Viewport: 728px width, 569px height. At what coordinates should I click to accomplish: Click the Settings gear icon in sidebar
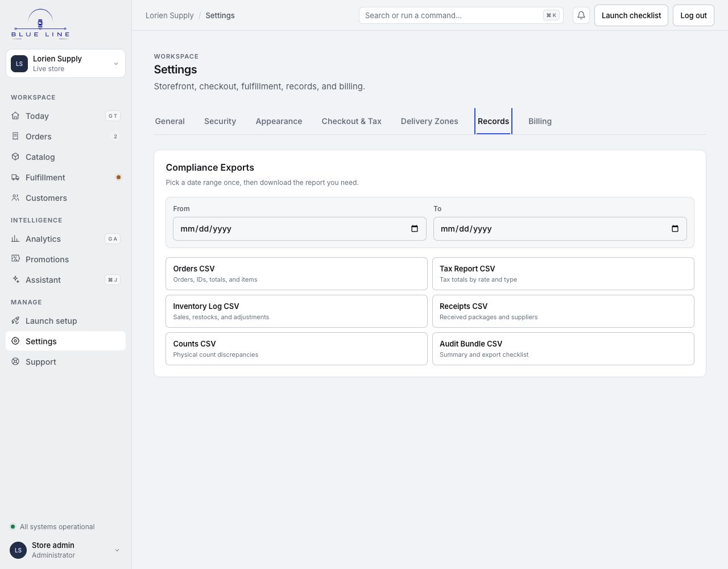[x=15, y=341]
